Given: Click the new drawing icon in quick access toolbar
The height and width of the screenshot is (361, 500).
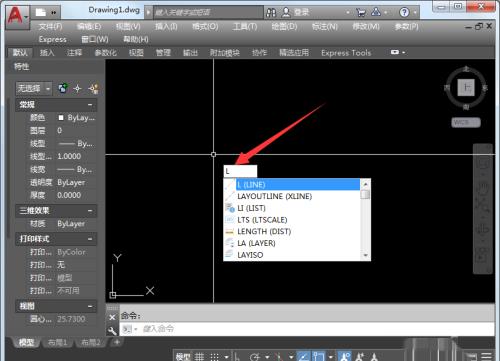Looking at the screenshot, I should click(41, 12).
